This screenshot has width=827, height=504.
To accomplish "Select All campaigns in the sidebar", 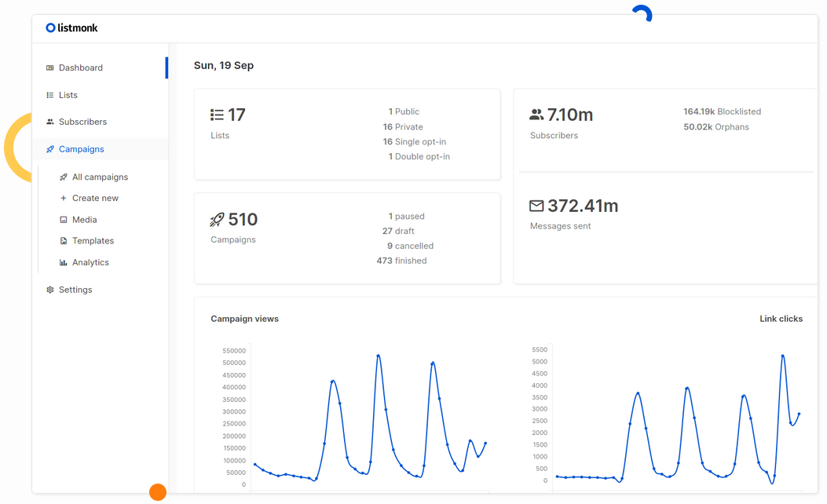I will [x=99, y=177].
